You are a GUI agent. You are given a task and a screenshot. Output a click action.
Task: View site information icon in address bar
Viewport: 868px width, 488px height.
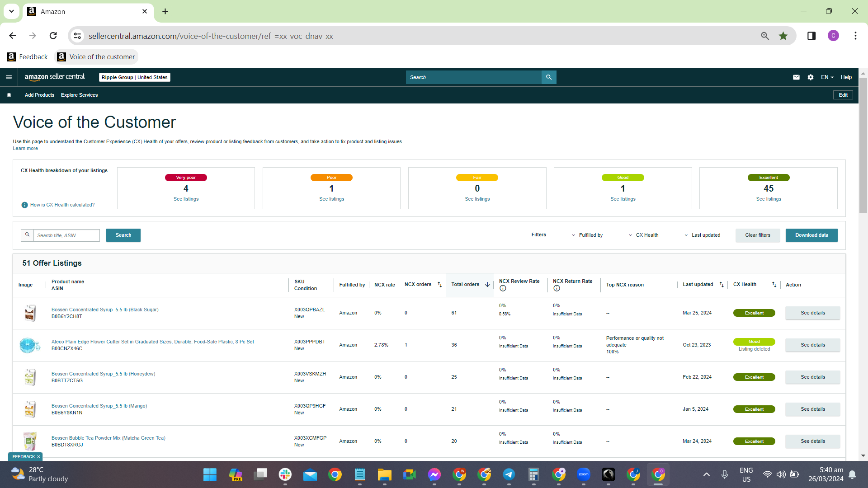[x=78, y=36]
